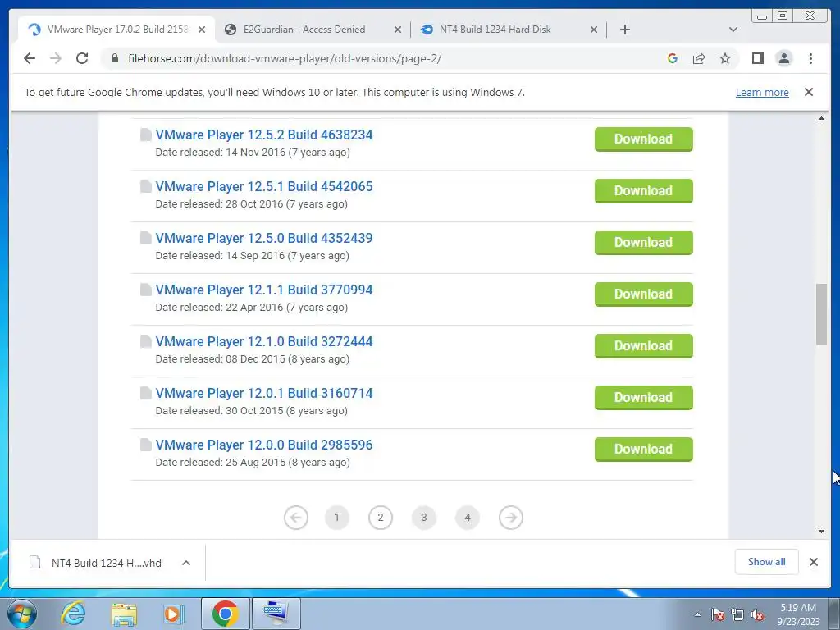Open VMware Player 12.1.1 Build 3770994 link
Image resolution: width=840 pixels, height=630 pixels.
264,290
